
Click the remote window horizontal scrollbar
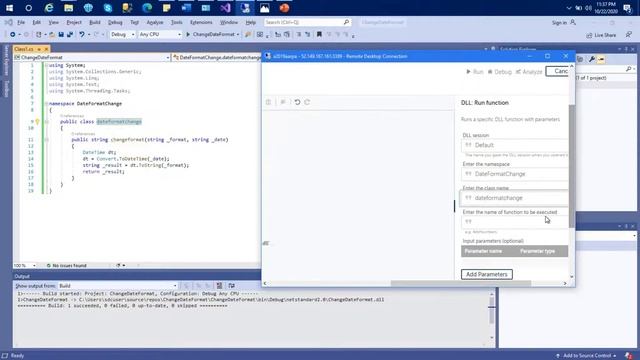click(x=461, y=283)
